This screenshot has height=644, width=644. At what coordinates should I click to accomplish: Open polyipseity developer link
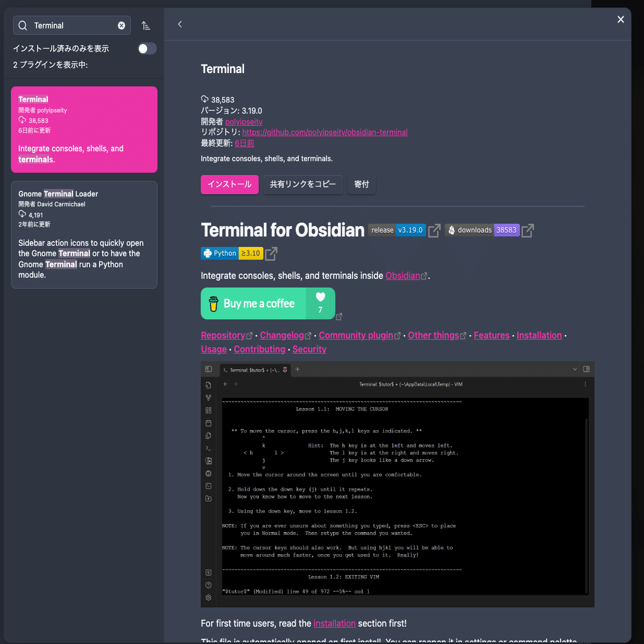click(x=243, y=122)
